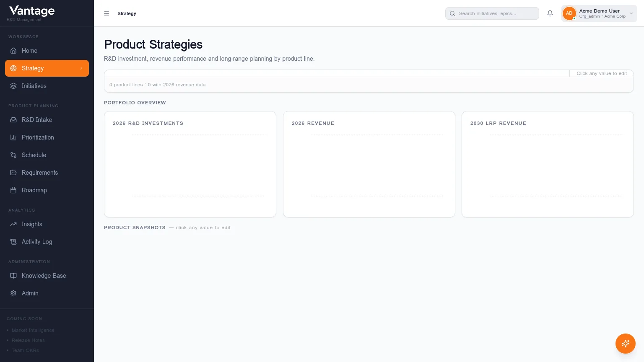Image resolution: width=644 pixels, height=362 pixels.
Task: Click the Knowledge Base book icon
Action: [x=13, y=276]
